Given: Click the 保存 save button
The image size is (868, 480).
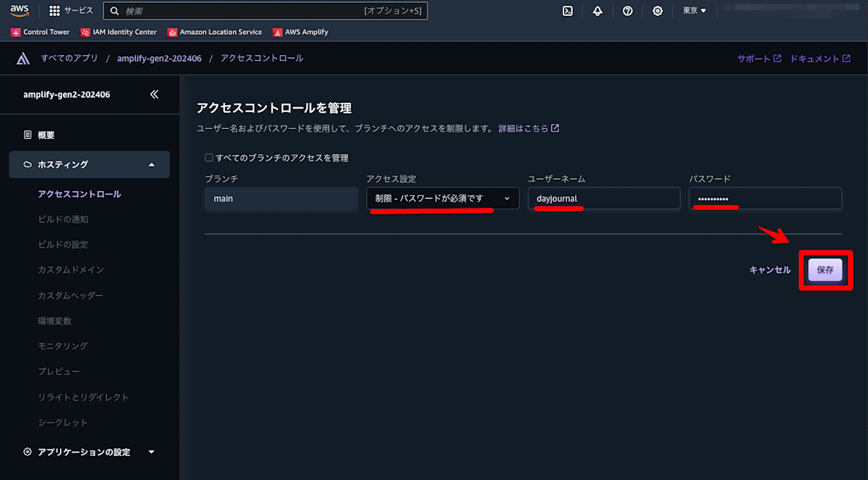Looking at the screenshot, I should [825, 270].
